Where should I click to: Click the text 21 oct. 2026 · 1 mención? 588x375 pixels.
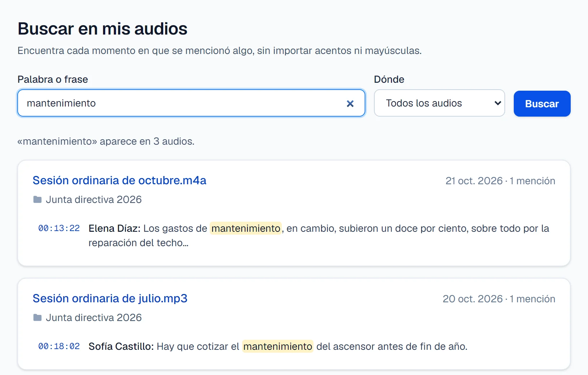point(500,181)
